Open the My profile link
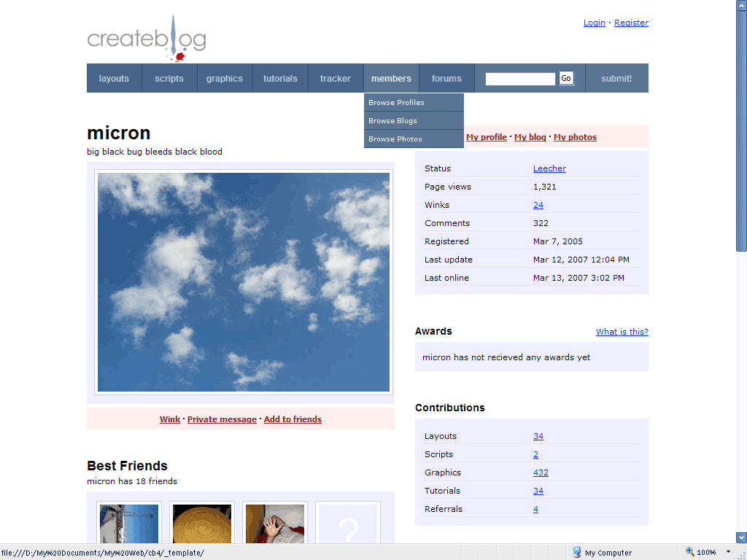The height and width of the screenshot is (560, 747). 487,137
